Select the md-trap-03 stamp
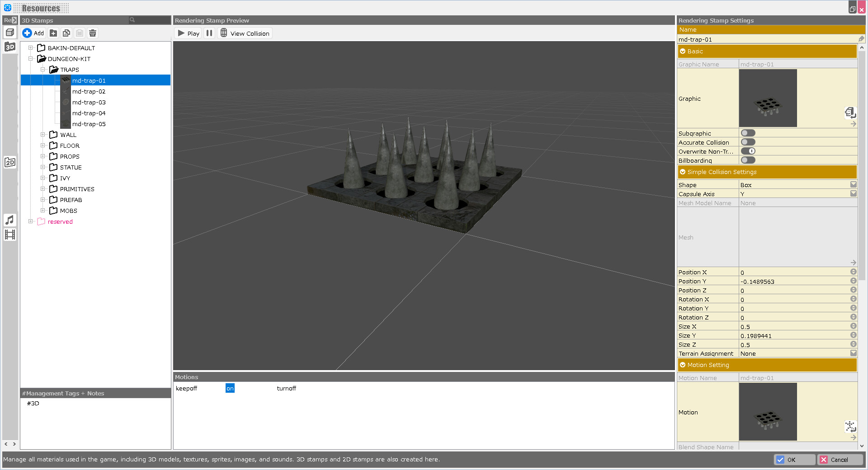This screenshot has width=868, height=470. pos(89,102)
